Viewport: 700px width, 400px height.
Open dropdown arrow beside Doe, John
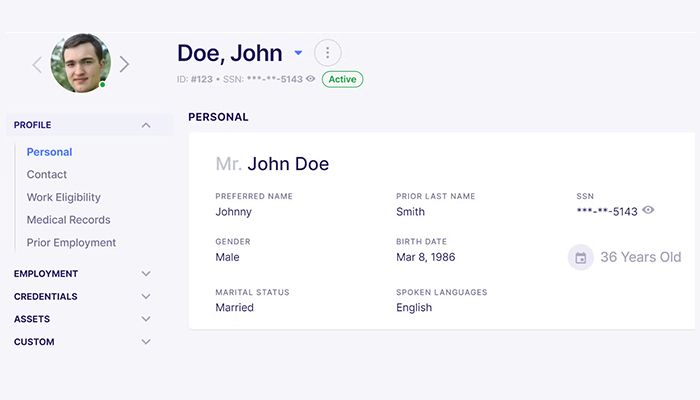pyautogui.click(x=298, y=53)
